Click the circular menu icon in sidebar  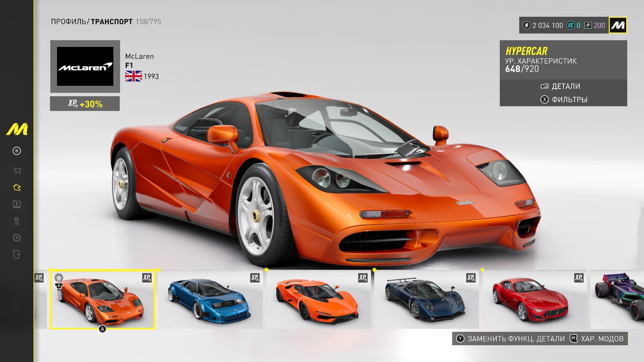17,151
